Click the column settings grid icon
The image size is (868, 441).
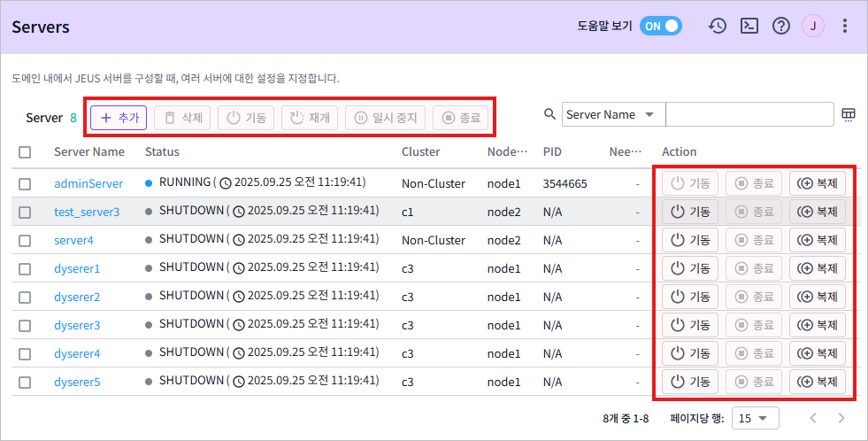(849, 114)
